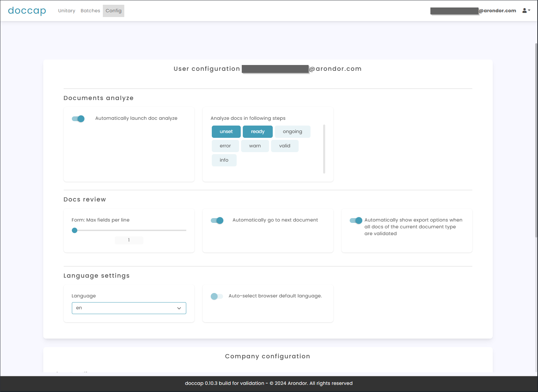Toggle automatic export options switch
The image size is (538, 392).
click(356, 220)
